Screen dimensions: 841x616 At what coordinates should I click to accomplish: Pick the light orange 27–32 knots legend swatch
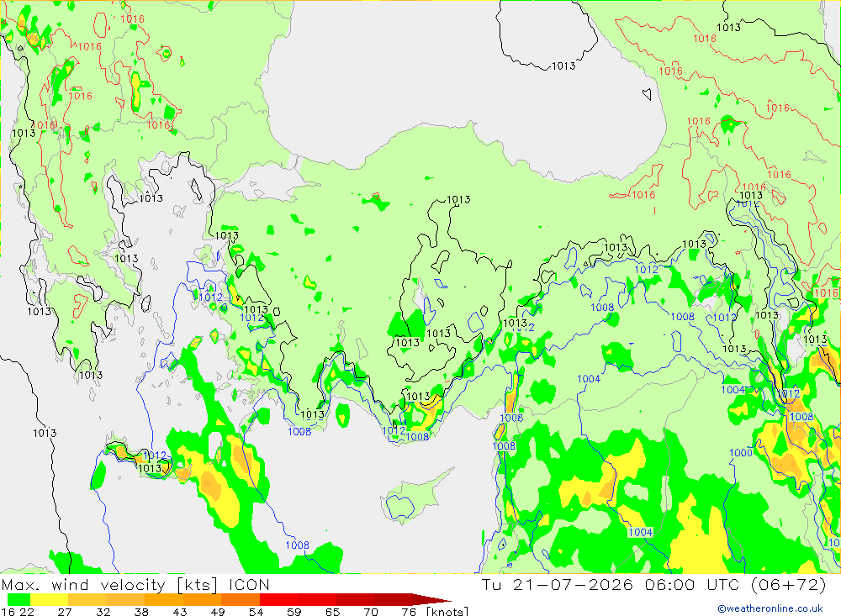click(x=87, y=599)
